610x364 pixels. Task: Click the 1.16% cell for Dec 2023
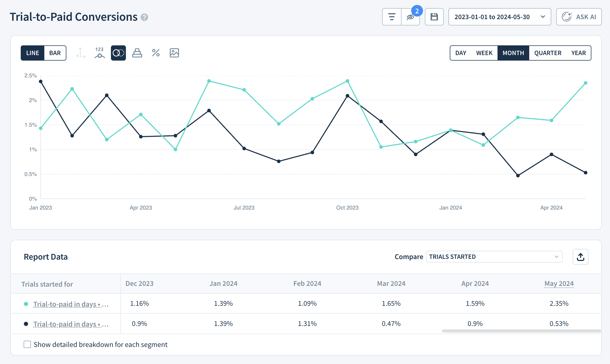tap(140, 303)
